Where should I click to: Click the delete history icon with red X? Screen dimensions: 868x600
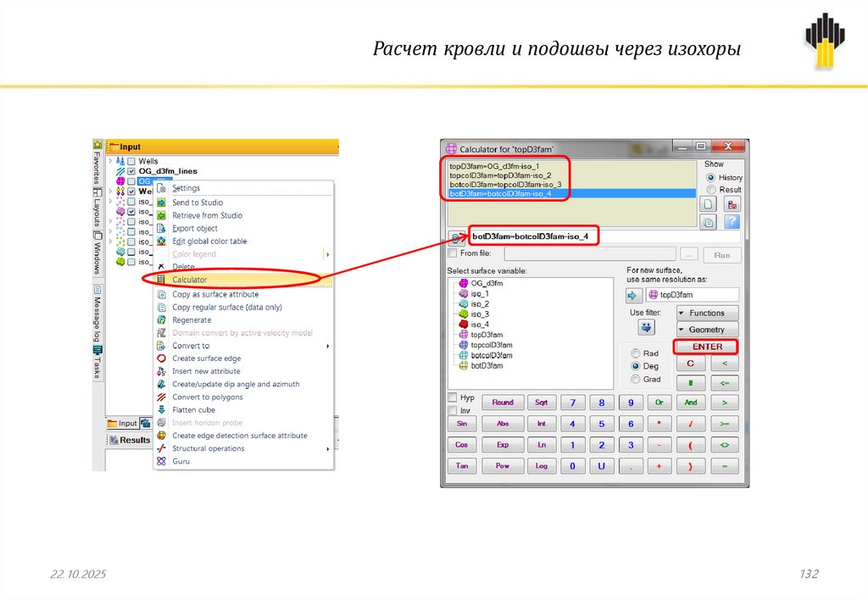(732, 204)
